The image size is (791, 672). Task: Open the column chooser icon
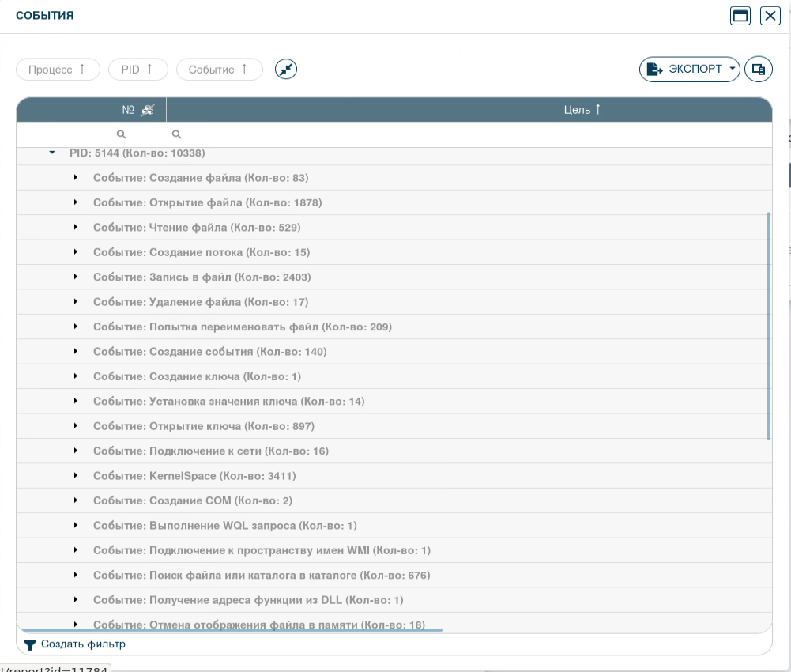pos(758,70)
